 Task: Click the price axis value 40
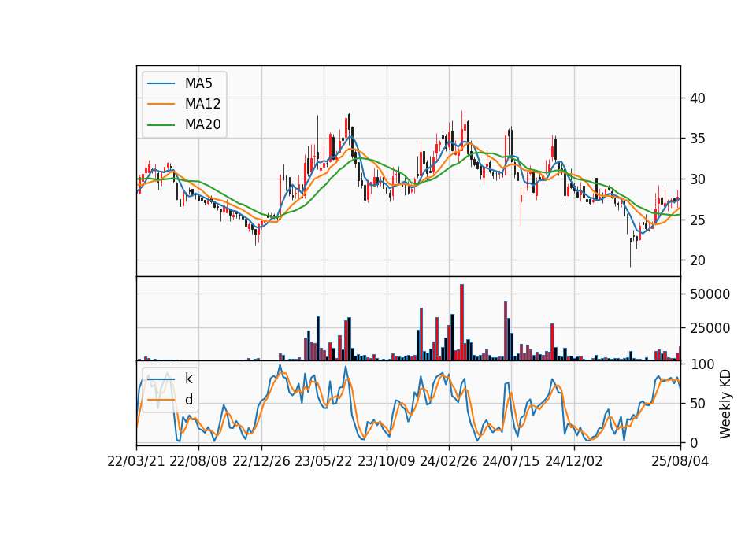coord(697,98)
